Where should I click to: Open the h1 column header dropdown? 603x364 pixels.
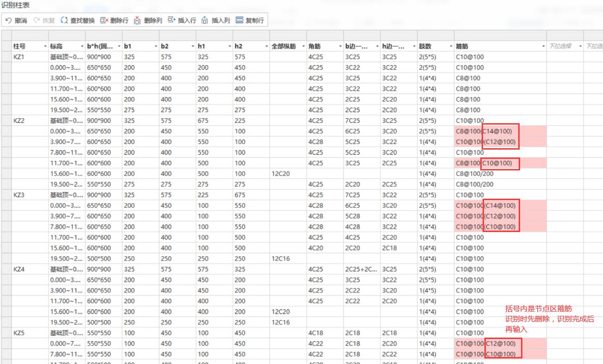[230, 46]
